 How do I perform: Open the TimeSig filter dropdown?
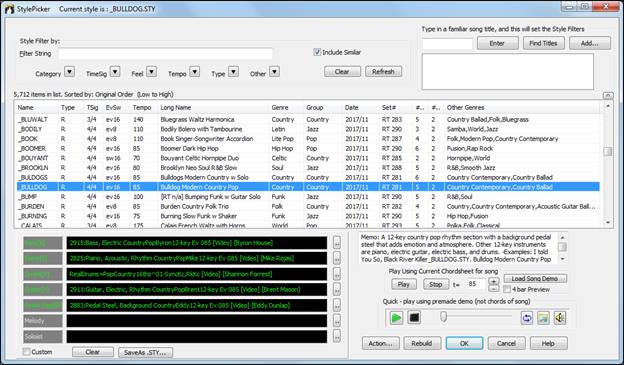(115, 72)
